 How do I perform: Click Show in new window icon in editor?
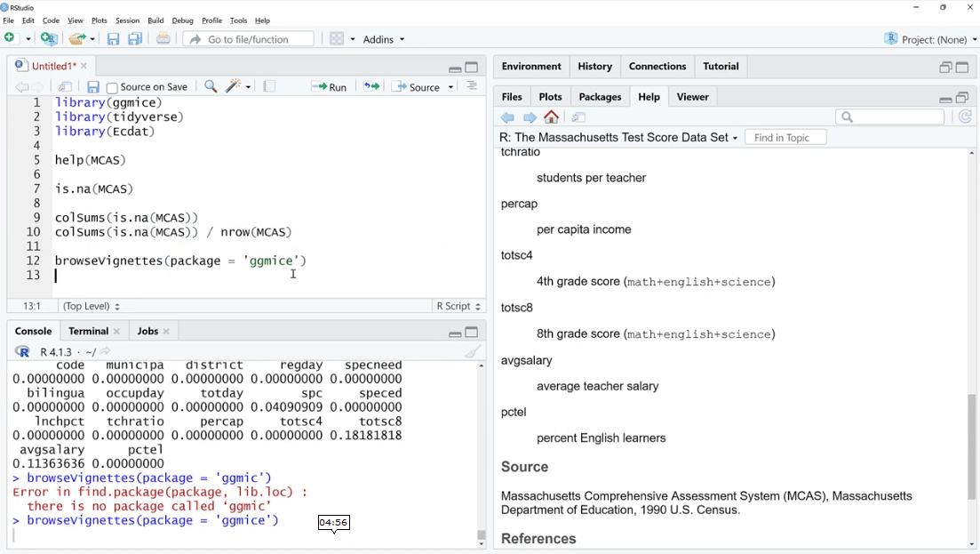(x=65, y=87)
